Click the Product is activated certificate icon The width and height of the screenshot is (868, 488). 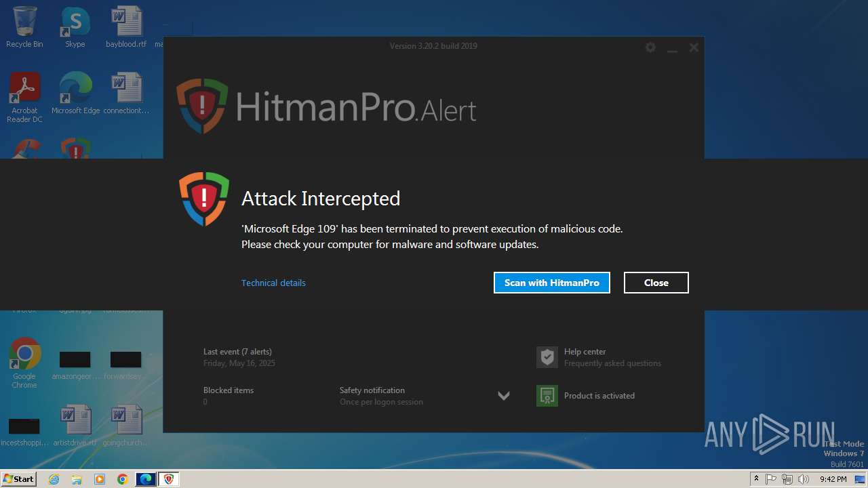point(547,396)
